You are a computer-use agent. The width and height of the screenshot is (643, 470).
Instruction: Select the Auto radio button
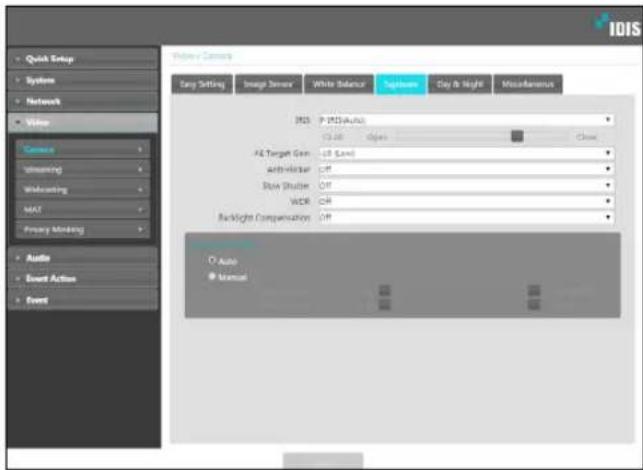(x=212, y=260)
